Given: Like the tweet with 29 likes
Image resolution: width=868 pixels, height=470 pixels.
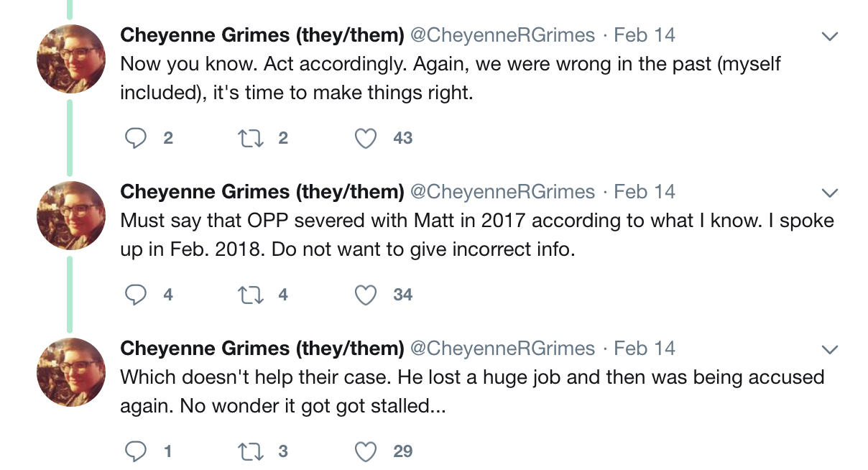Looking at the screenshot, I should [x=366, y=451].
